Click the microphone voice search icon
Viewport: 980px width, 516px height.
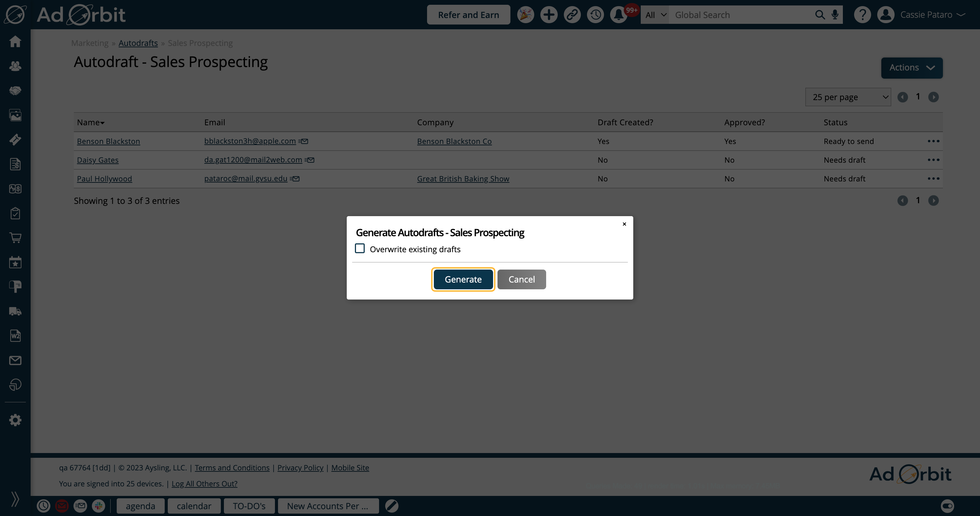point(835,15)
